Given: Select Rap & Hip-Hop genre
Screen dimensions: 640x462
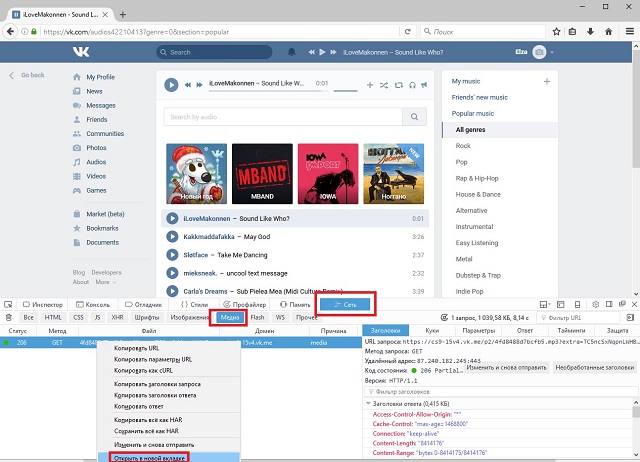Looking at the screenshot, I should (477, 178).
